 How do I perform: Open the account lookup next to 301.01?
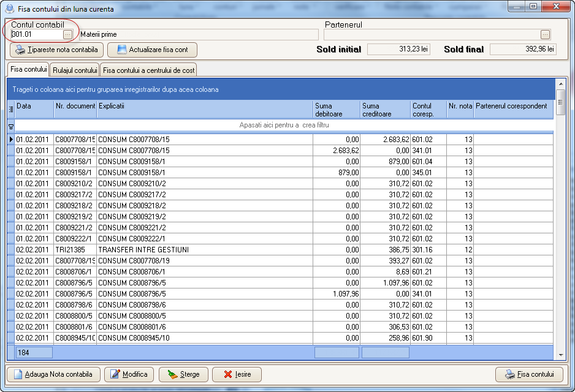67,34
